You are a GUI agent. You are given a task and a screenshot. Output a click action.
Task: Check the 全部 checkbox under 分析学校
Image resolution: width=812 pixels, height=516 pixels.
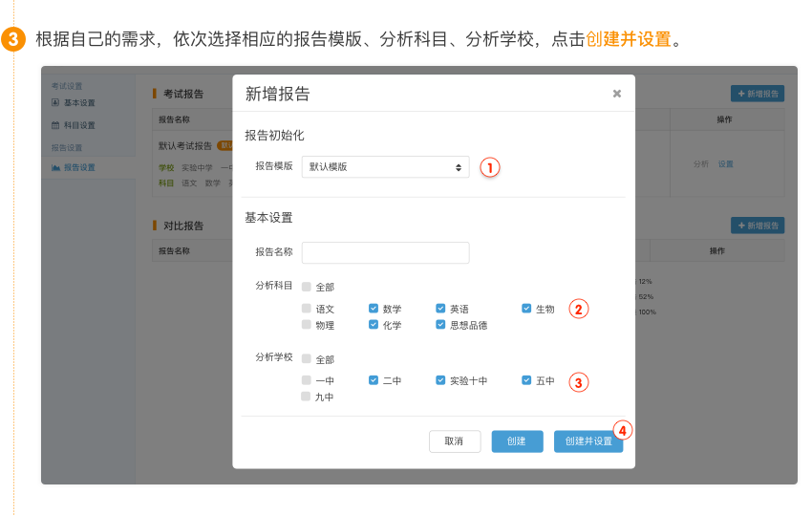(x=307, y=359)
